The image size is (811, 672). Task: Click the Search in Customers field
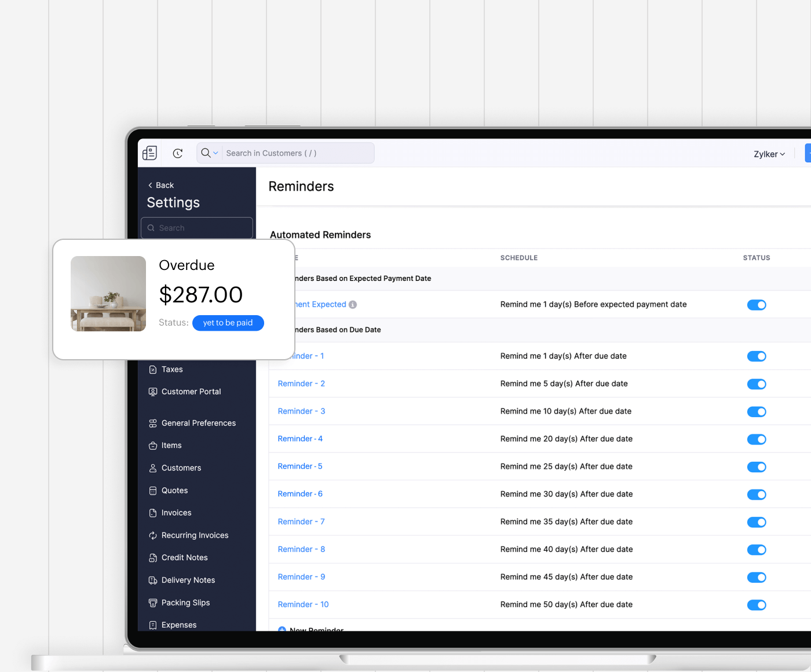coord(295,154)
